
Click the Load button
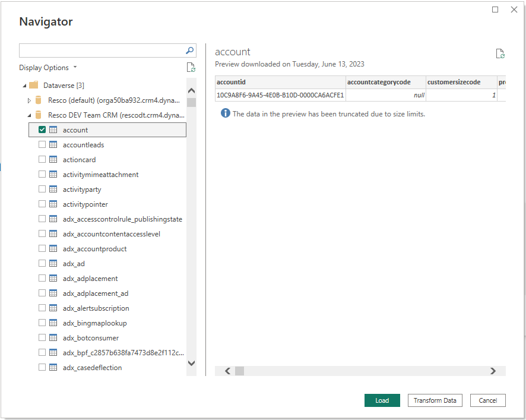pos(382,400)
